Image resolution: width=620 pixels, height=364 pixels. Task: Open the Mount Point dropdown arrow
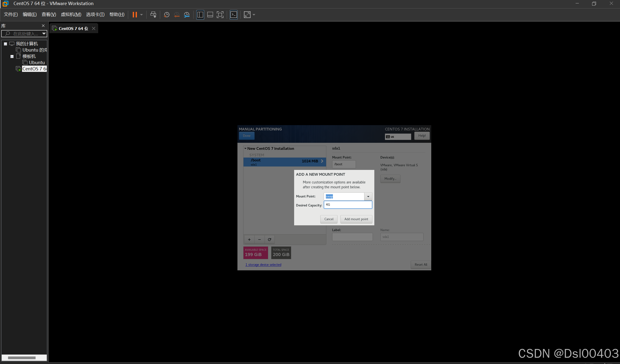pyautogui.click(x=368, y=196)
